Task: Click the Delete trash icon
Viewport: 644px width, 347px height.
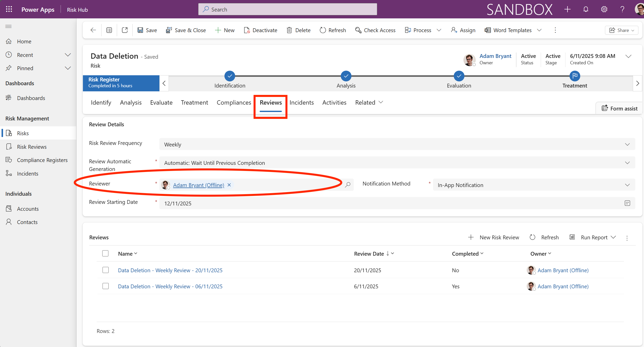Action: click(289, 30)
